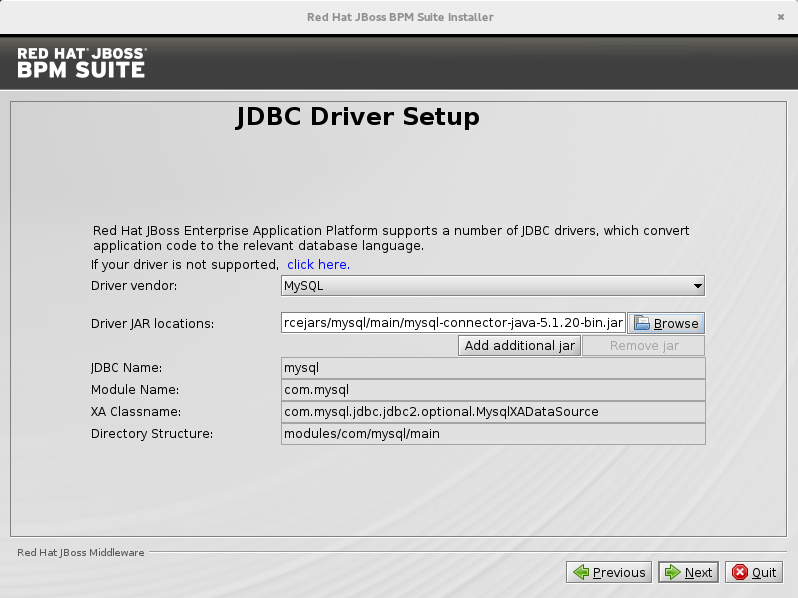Click the arrow of the Driver vendor combo box

(x=697, y=286)
